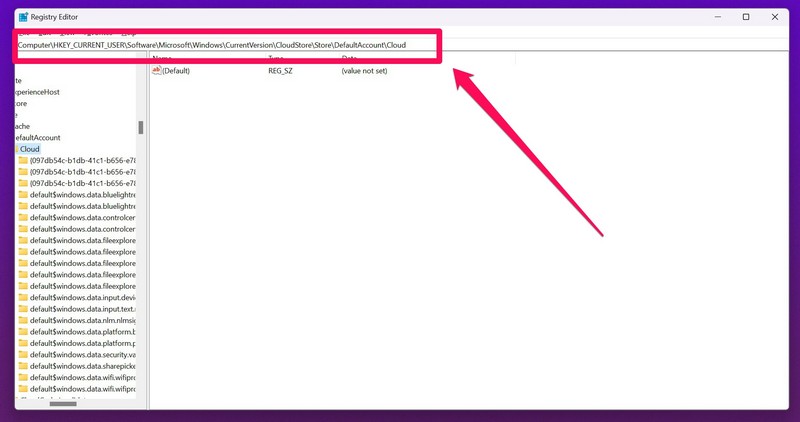
Task: Click folder icon of default$windows.data.nlm.nlmsig key
Action: (x=23, y=320)
